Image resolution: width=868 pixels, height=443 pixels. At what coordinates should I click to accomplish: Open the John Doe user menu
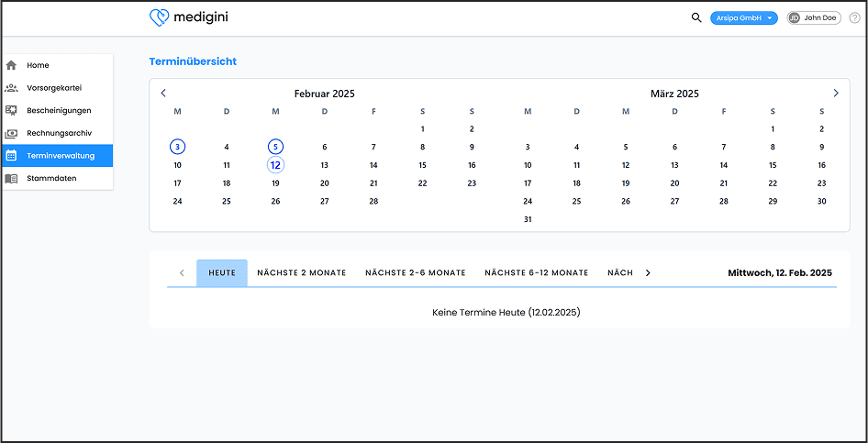[x=813, y=17]
